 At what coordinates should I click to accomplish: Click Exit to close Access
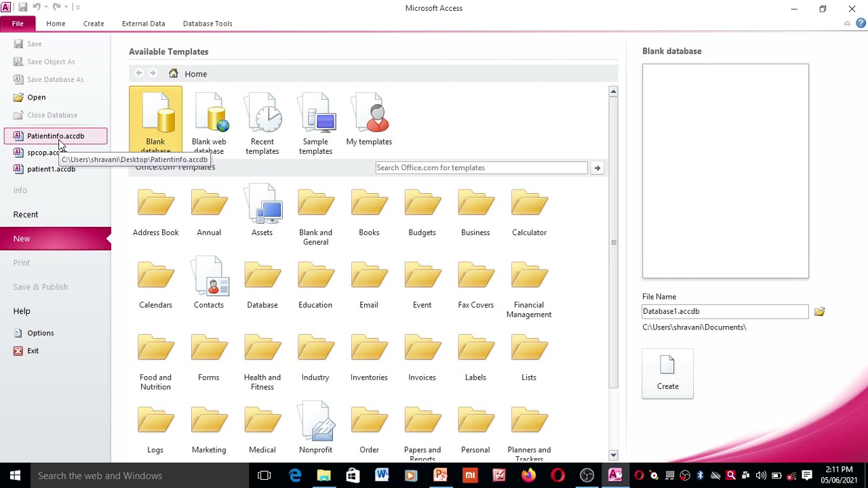click(x=33, y=351)
